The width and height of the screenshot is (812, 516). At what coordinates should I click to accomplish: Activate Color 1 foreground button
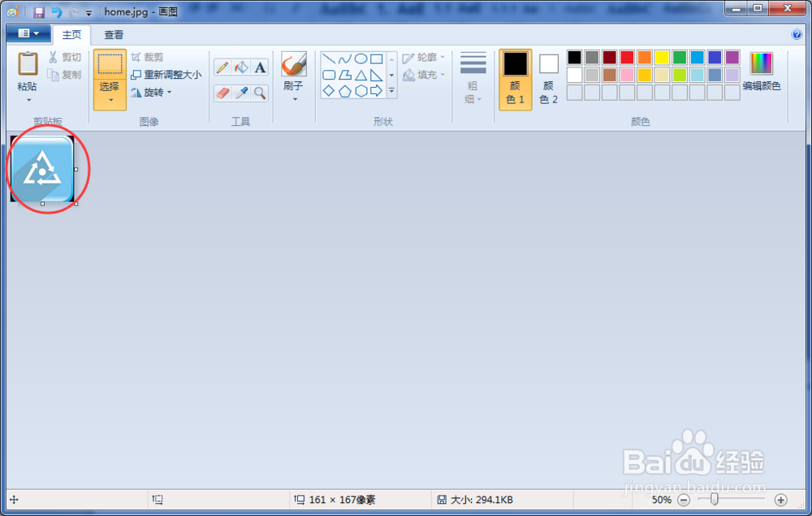516,80
